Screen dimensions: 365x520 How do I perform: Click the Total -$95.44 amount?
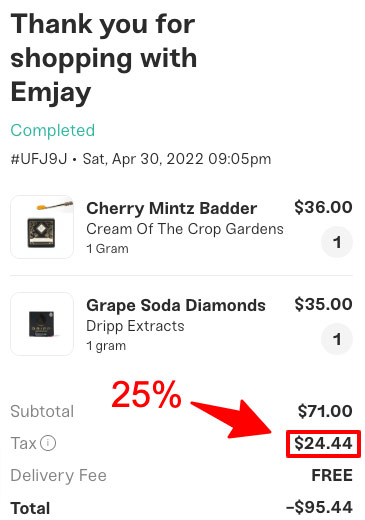click(319, 507)
